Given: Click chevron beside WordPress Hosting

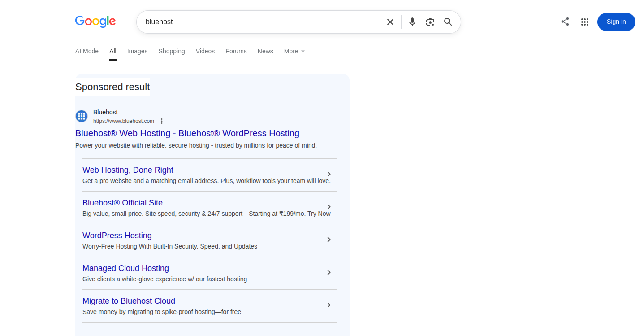Looking at the screenshot, I should tap(329, 240).
